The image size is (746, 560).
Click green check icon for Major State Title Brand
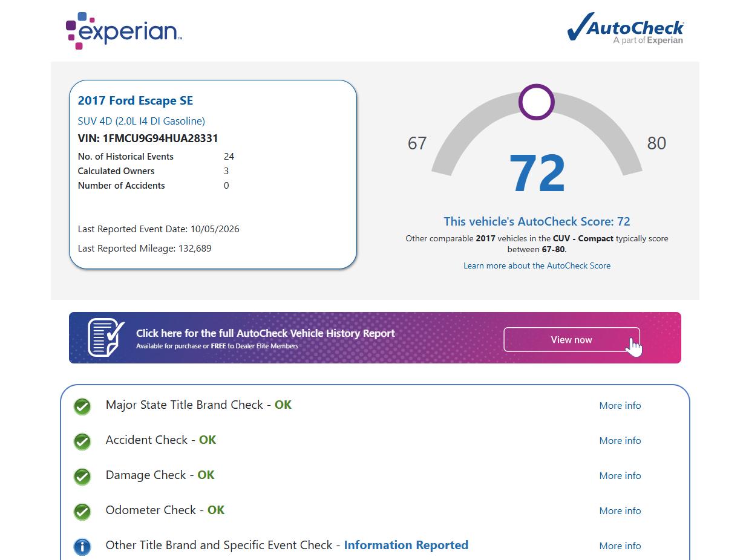(82, 406)
